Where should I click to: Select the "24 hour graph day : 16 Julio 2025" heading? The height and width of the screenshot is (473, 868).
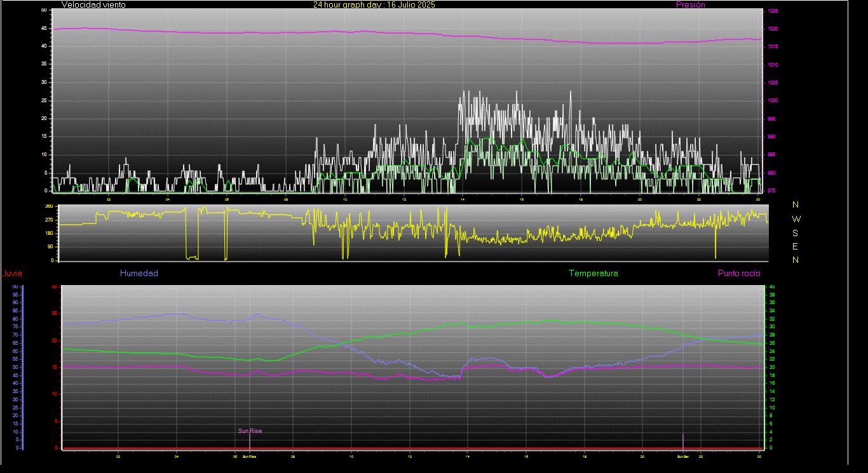[374, 4]
